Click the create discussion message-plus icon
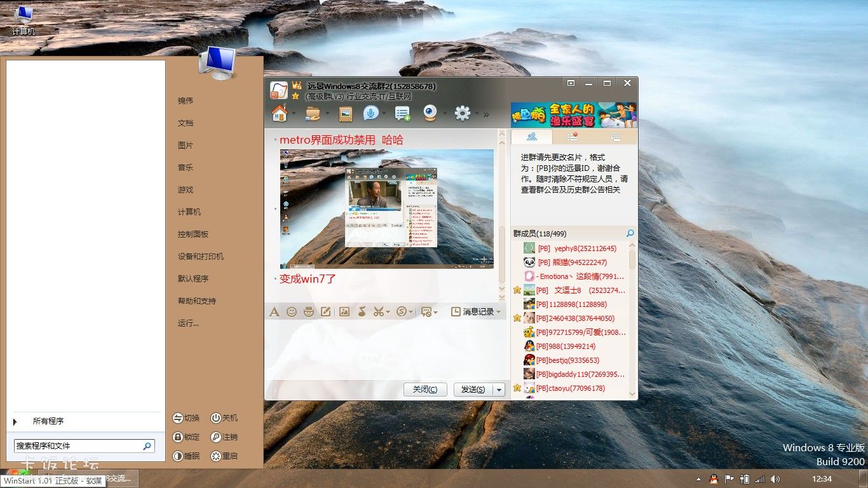The height and width of the screenshot is (488, 868). click(402, 114)
